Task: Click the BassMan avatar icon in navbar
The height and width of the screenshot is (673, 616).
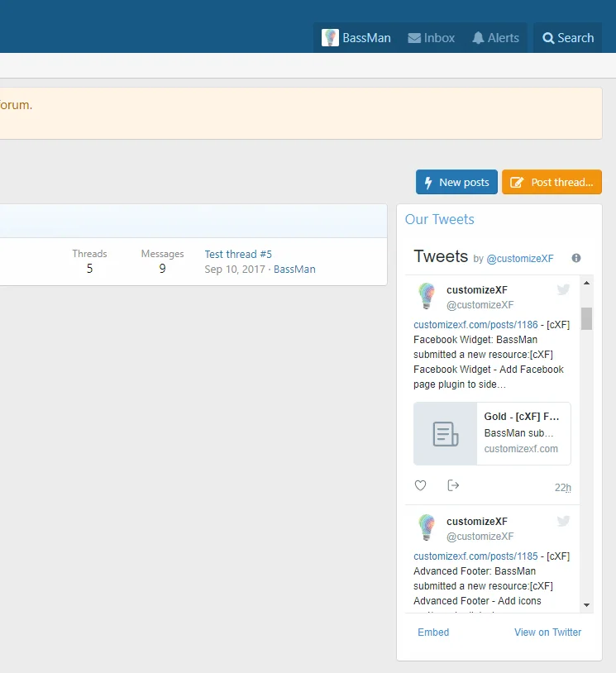Action: [x=331, y=38]
